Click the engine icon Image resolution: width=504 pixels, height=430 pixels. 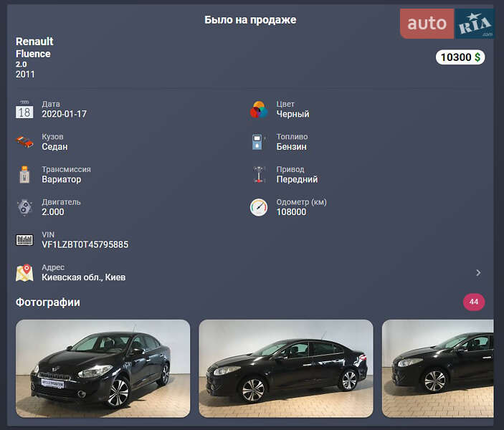click(24, 207)
